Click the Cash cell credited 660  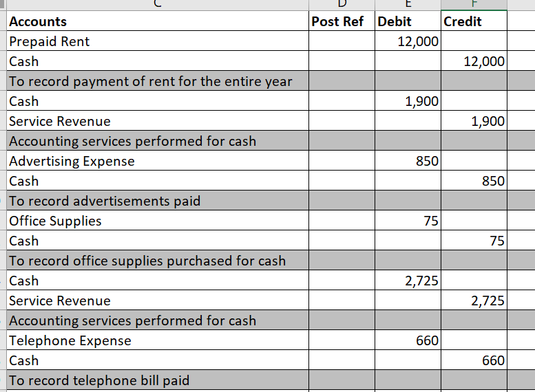pyautogui.click(x=158, y=360)
